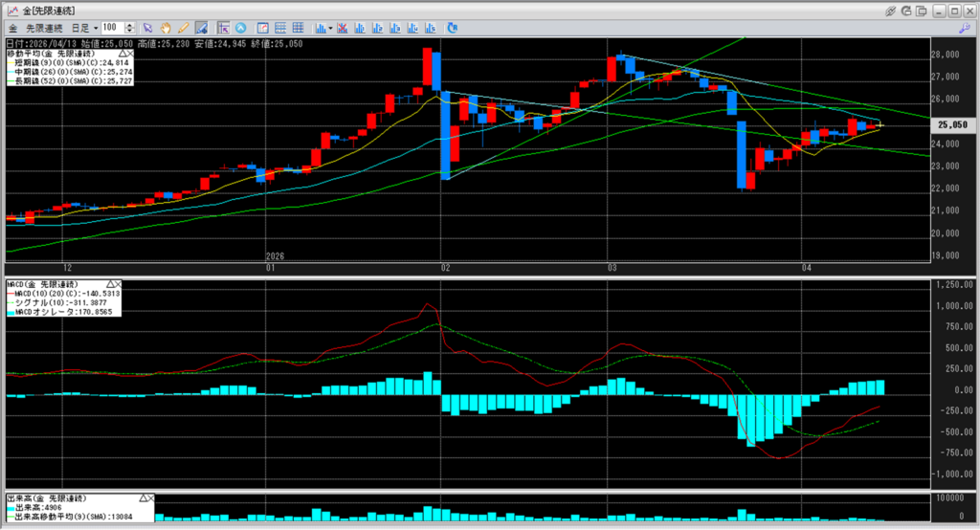Click the blue grid table icon

coord(299,28)
